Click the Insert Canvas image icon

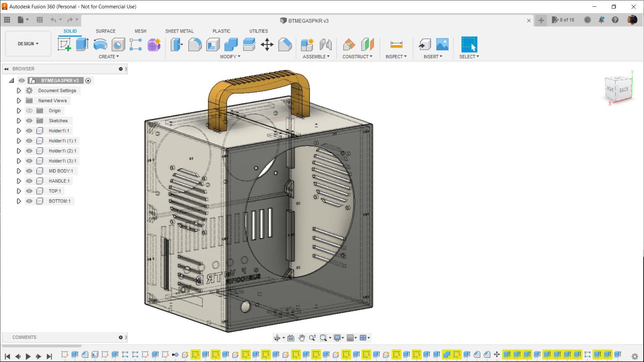pyautogui.click(x=442, y=45)
